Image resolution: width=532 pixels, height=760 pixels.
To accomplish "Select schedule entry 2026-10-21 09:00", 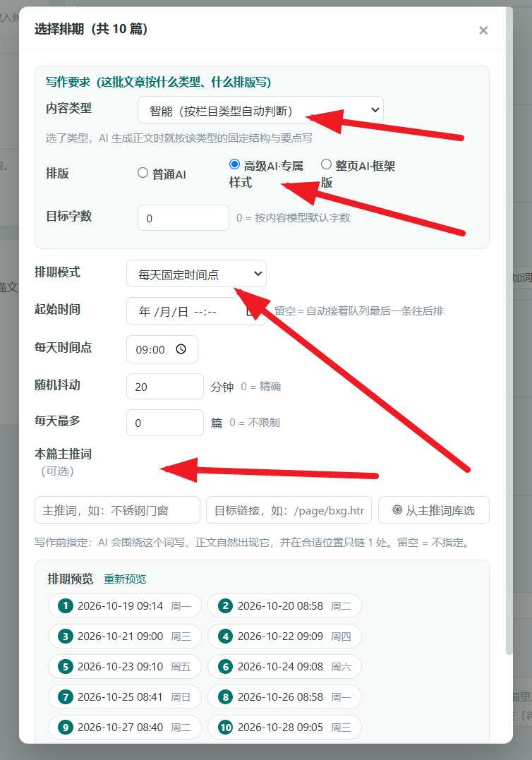I will pyautogui.click(x=124, y=636).
